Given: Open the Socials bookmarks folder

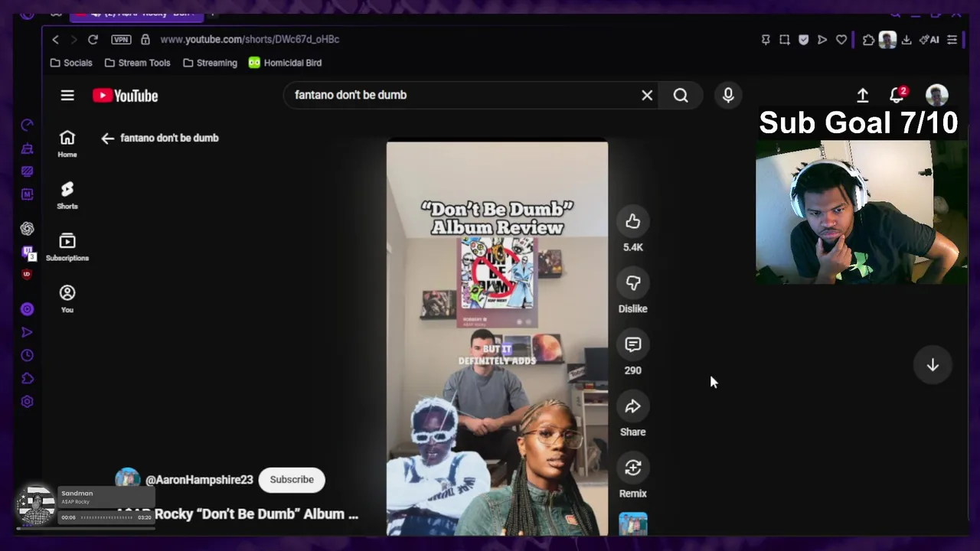Looking at the screenshot, I should [71, 63].
